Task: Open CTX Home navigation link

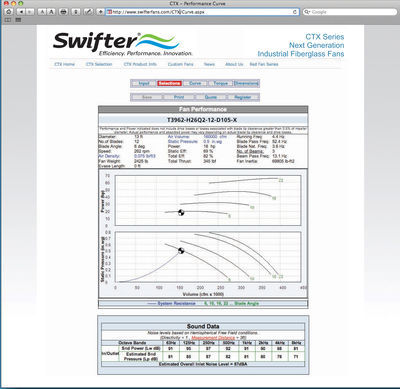Action: coord(65,64)
